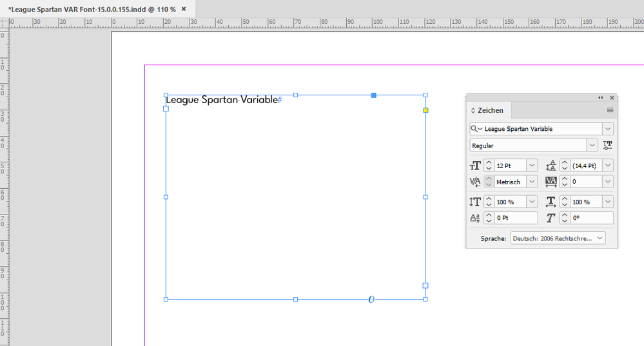Step the 12 Pt font size value
This screenshot has height=346, width=644.
pyautogui.click(x=489, y=166)
